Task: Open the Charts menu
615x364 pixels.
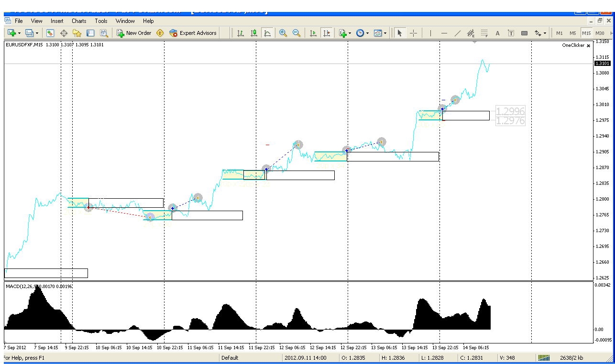Action: (79, 21)
